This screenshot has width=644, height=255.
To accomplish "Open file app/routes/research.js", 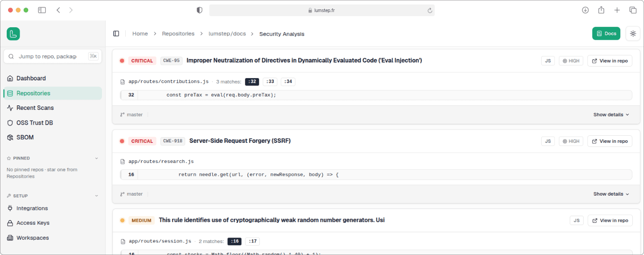I will 161,162.
